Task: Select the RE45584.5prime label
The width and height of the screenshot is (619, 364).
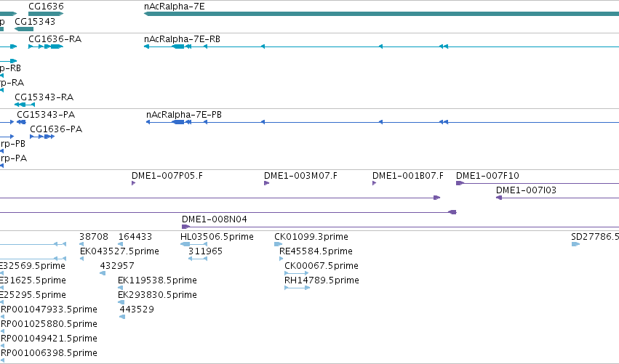Action: pos(316,251)
